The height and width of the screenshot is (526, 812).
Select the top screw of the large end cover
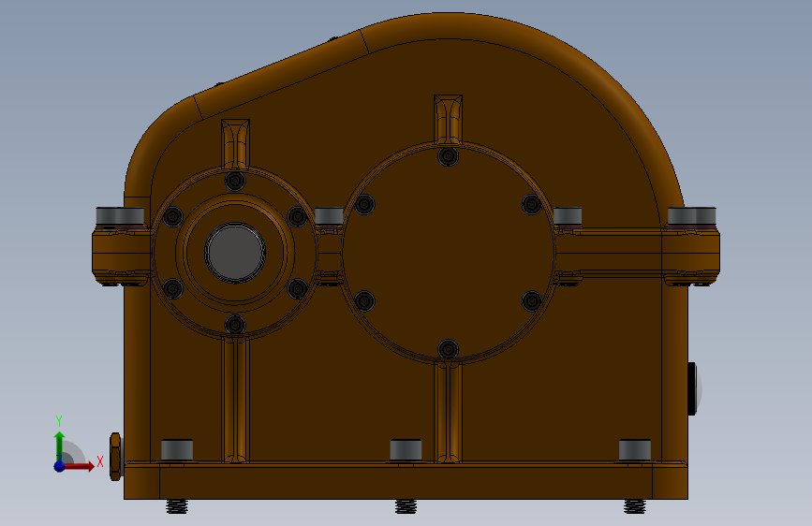coord(448,155)
